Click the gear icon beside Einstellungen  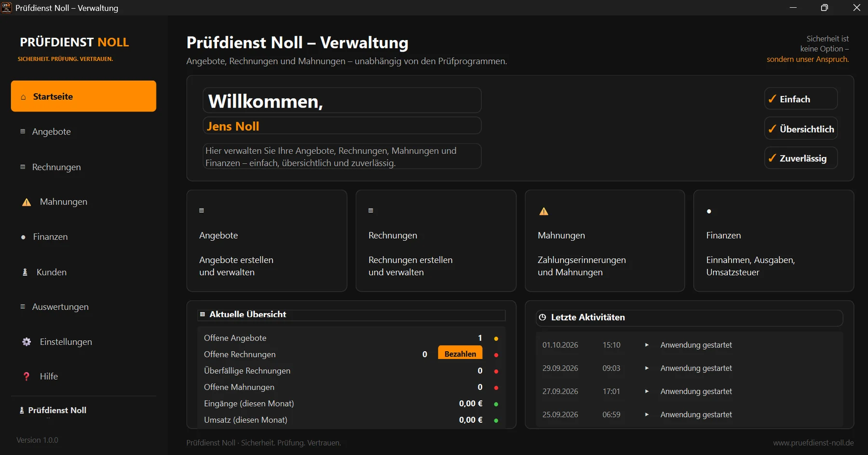pos(27,342)
